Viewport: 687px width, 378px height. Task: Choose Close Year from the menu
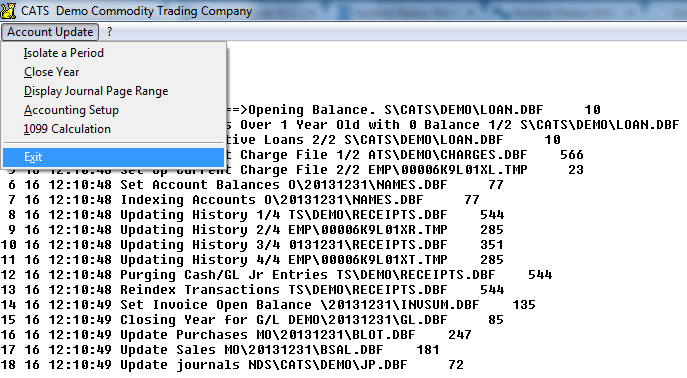52,72
